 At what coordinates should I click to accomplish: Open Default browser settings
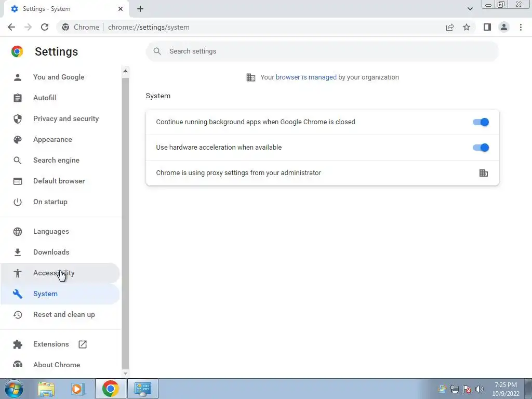coord(60,181)
